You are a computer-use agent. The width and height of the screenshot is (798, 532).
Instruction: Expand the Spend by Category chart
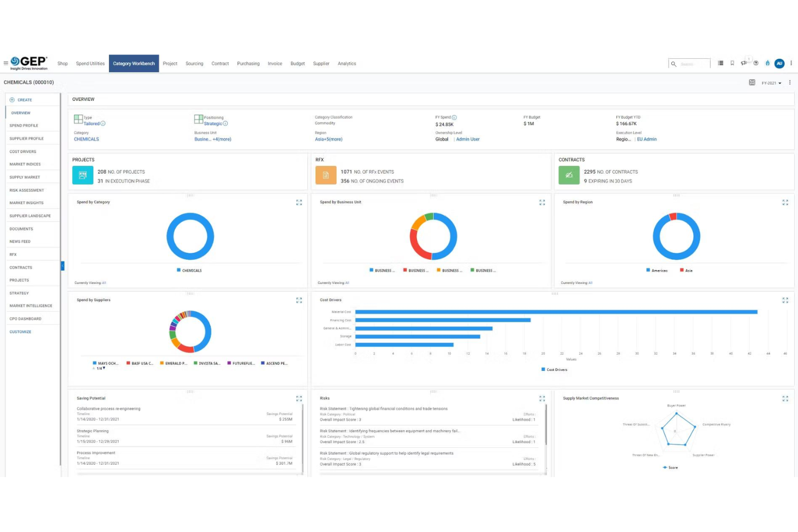299,203
